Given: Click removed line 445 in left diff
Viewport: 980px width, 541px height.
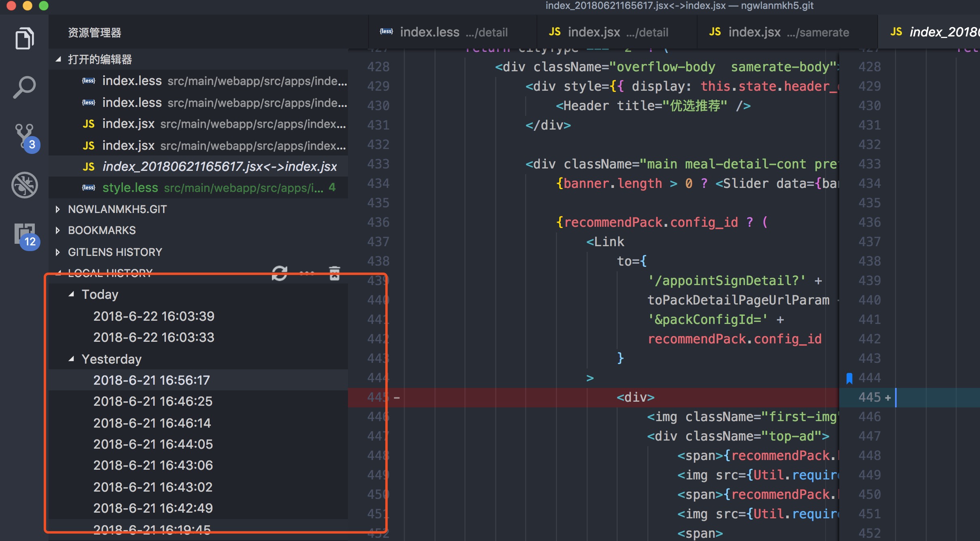Looking at the screenshot, I should 635,398.
